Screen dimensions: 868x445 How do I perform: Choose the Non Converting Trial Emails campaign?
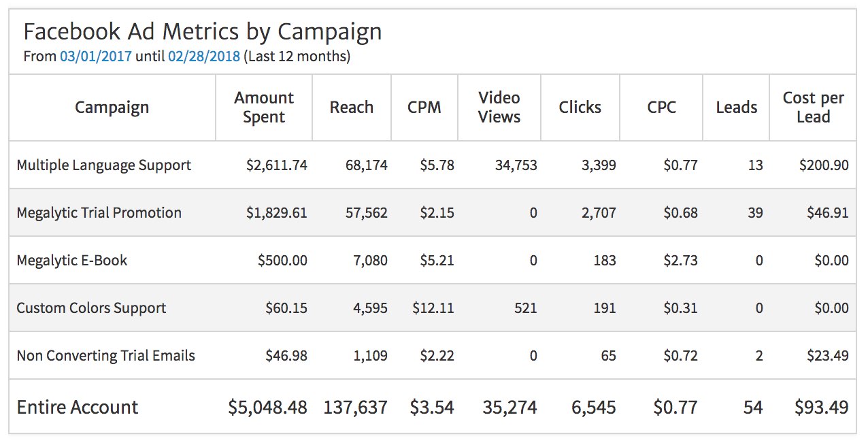(105, 356)
